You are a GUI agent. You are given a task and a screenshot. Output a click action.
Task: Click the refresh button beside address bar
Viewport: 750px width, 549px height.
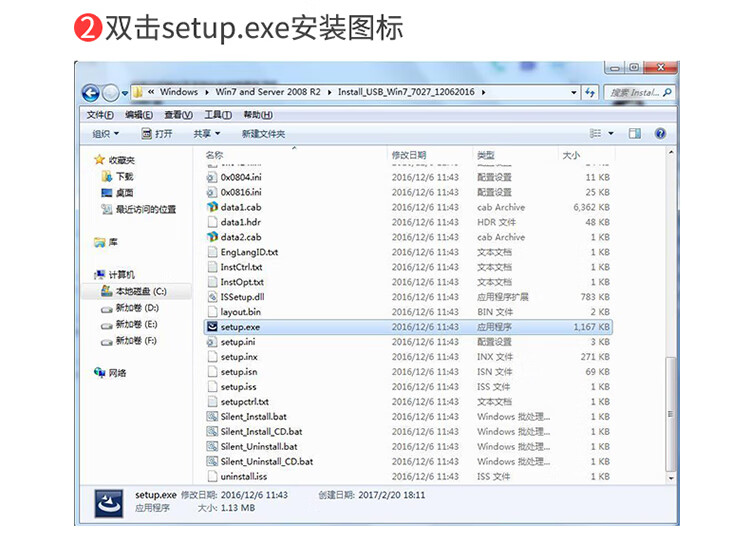(x=592, y=92)
